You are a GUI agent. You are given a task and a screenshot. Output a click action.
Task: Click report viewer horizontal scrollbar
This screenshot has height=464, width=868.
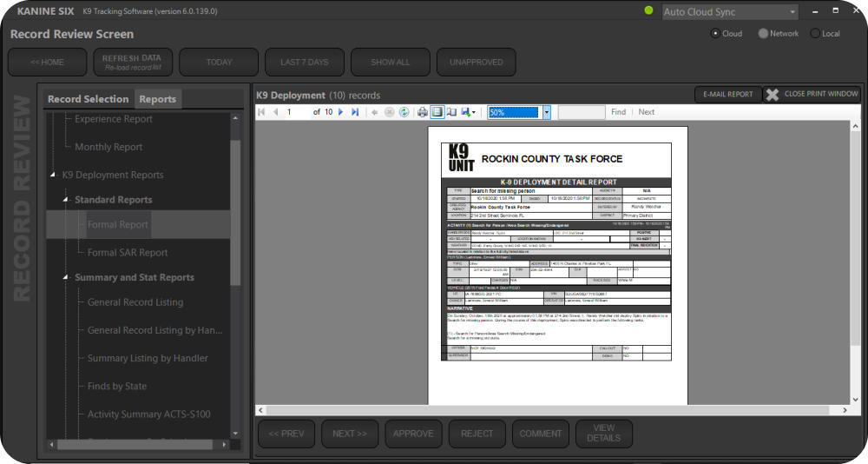click(548, 410)
